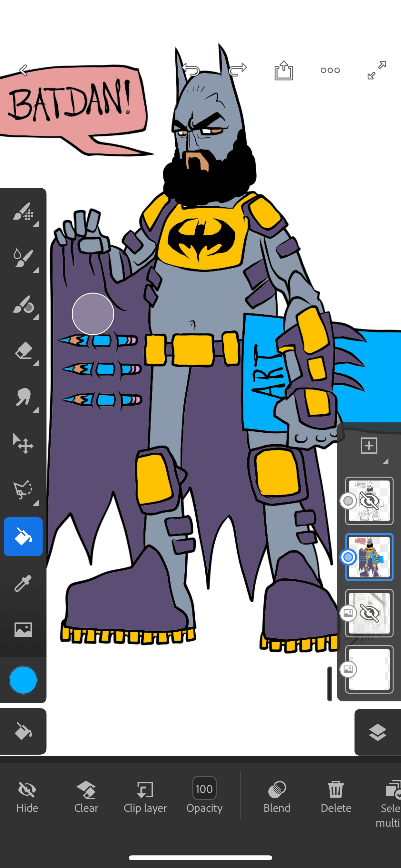The image size is (401, 868).
Task: Select the Eyedropper tool
Action: click(x=23, y=583)
